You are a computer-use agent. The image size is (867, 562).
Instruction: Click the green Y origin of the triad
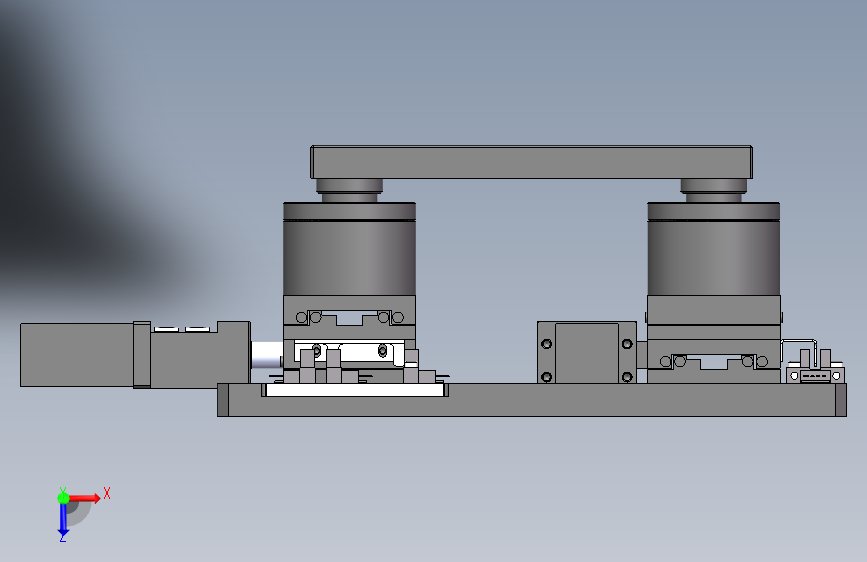point(63,498)
